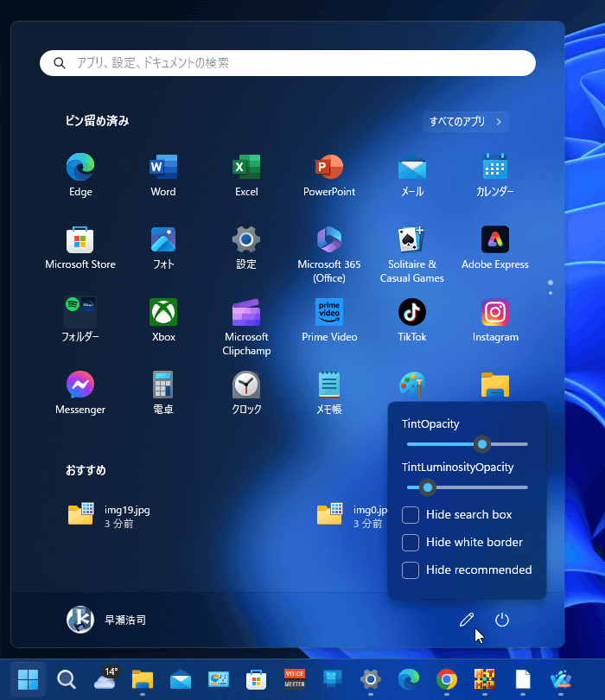Launch Prime Video

tap(329, 320)
